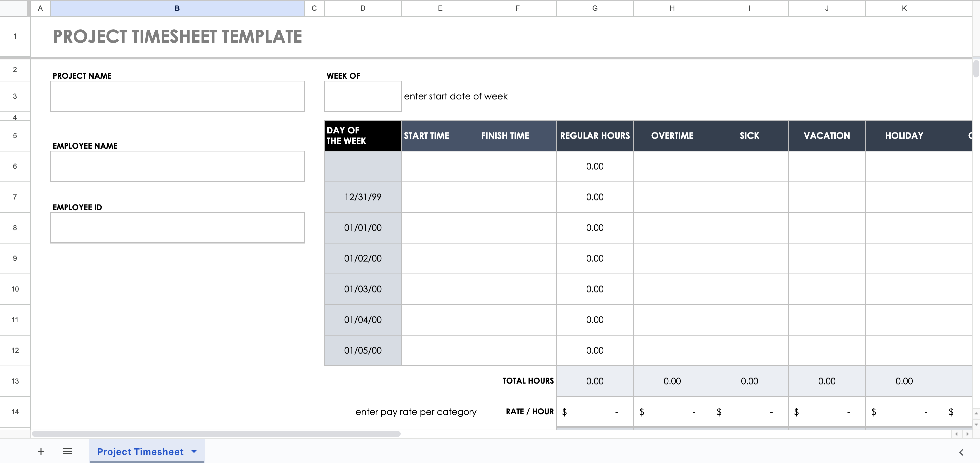The image size is (980, 463).
Task: Click the scroll up arrow button
Action: 976,413
